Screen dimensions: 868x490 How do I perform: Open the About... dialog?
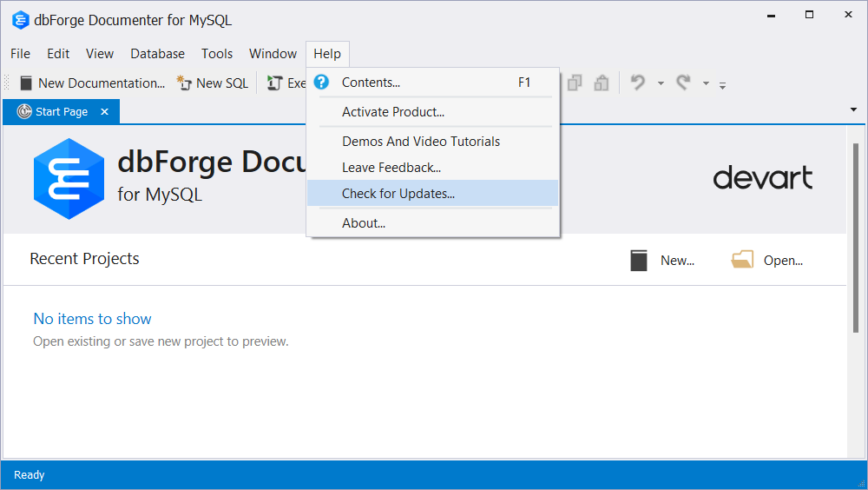[433, 222]
